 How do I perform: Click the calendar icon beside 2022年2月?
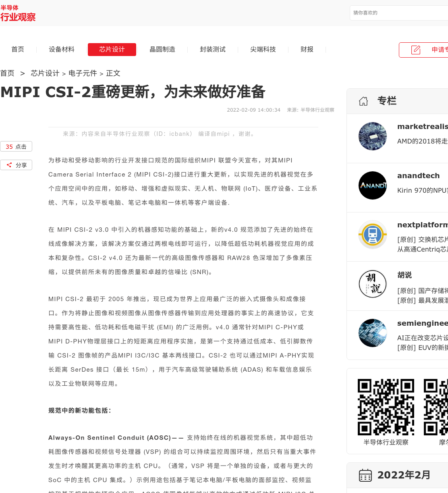pos(365,475)
